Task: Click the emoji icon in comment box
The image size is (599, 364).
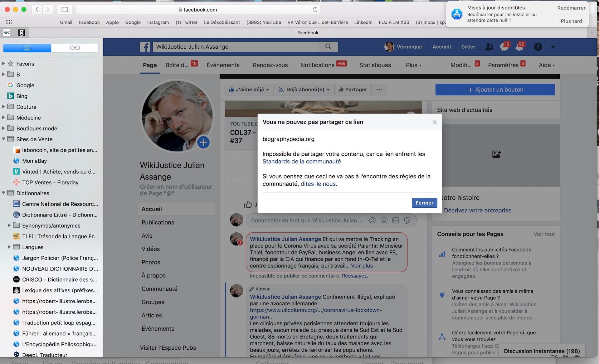Action: click(372, 220)
